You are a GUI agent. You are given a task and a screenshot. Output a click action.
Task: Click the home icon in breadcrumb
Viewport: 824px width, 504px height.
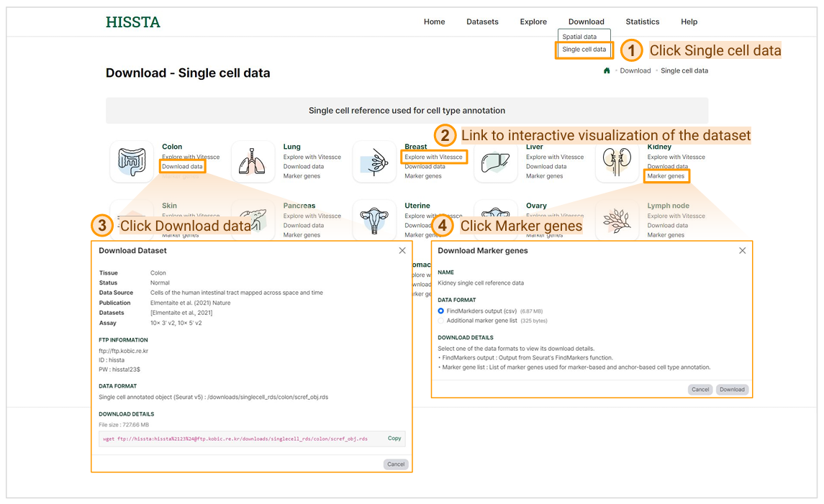point(607,70)
